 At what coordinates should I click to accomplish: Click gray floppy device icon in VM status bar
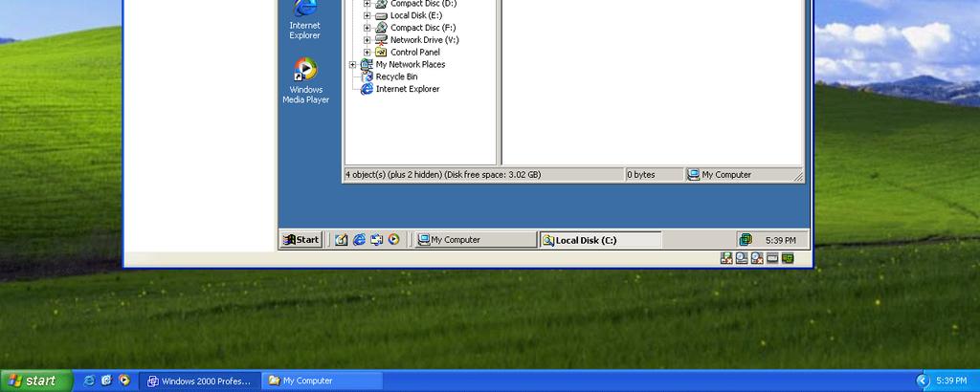[772, 258]
